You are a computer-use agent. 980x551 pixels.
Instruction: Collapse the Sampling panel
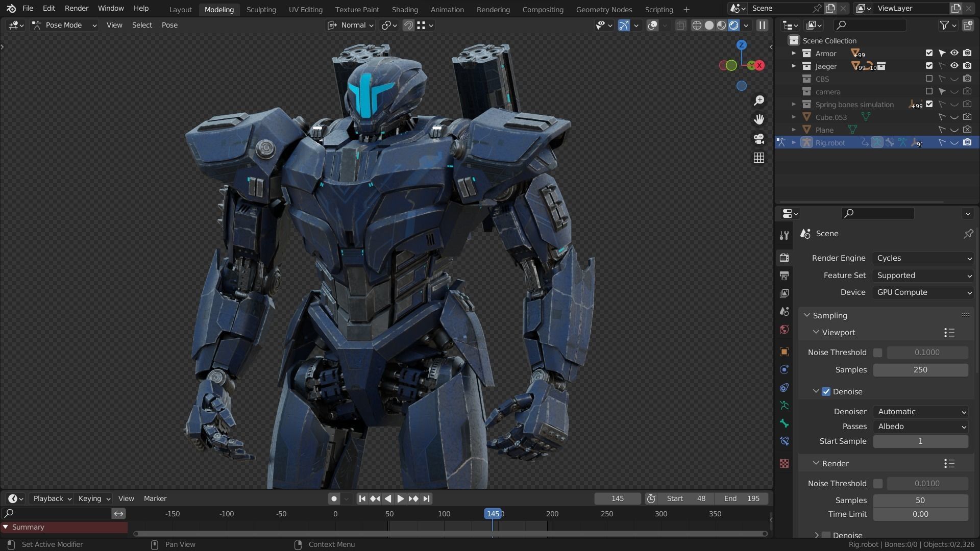pos(807,315)
